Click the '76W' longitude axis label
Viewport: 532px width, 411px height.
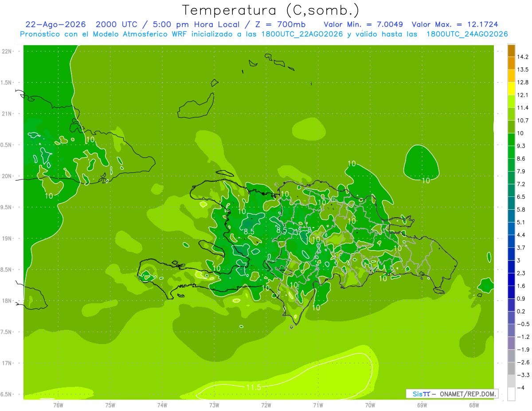58,405
